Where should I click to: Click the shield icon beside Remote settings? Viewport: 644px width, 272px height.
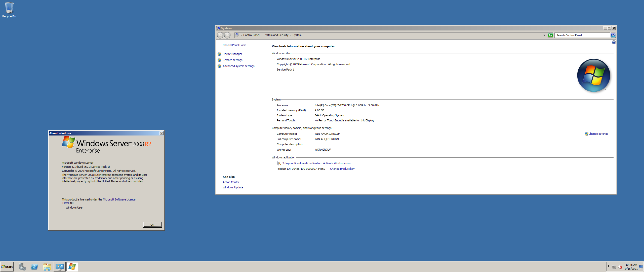(x=219, y=60)
